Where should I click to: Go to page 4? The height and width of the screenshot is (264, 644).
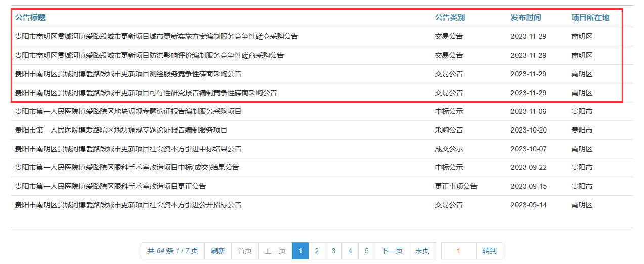coord(350,251)
